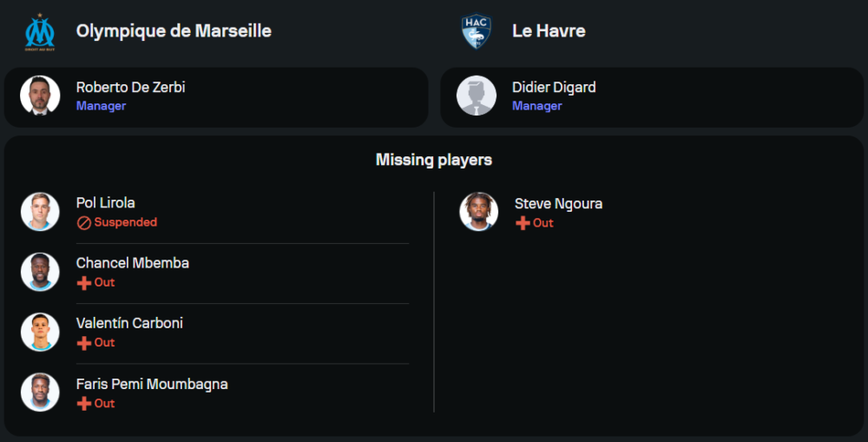The height and width of the screenshot is (442, 868).
Task: Open the Steve Ngoura player name link
Action: tap(558, 204)
